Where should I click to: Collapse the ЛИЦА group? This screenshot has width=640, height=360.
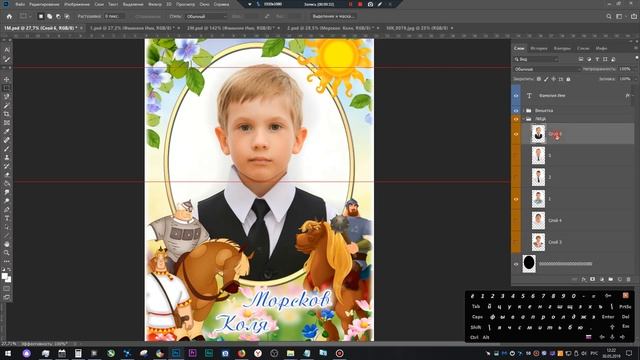click(x=523, y=119)
